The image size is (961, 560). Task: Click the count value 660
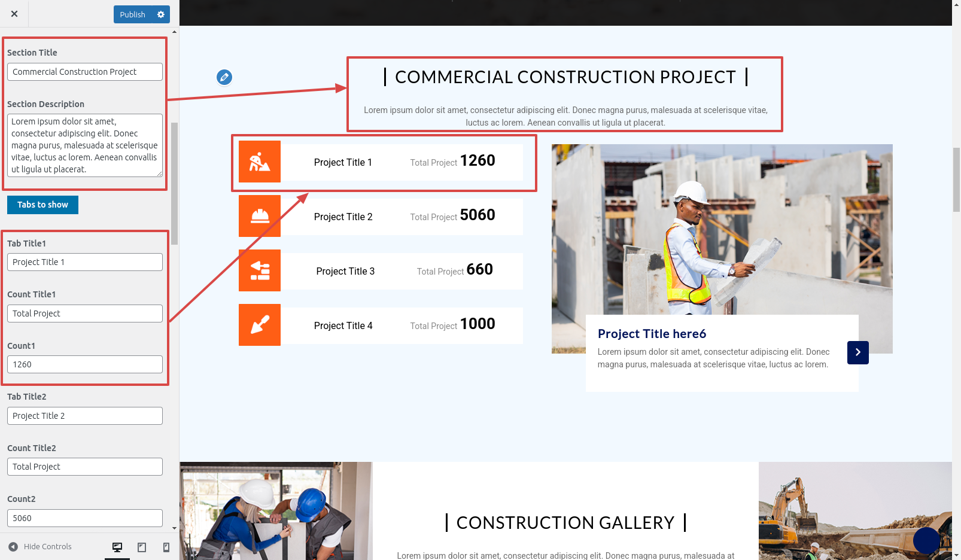click(x=480, y=270)
